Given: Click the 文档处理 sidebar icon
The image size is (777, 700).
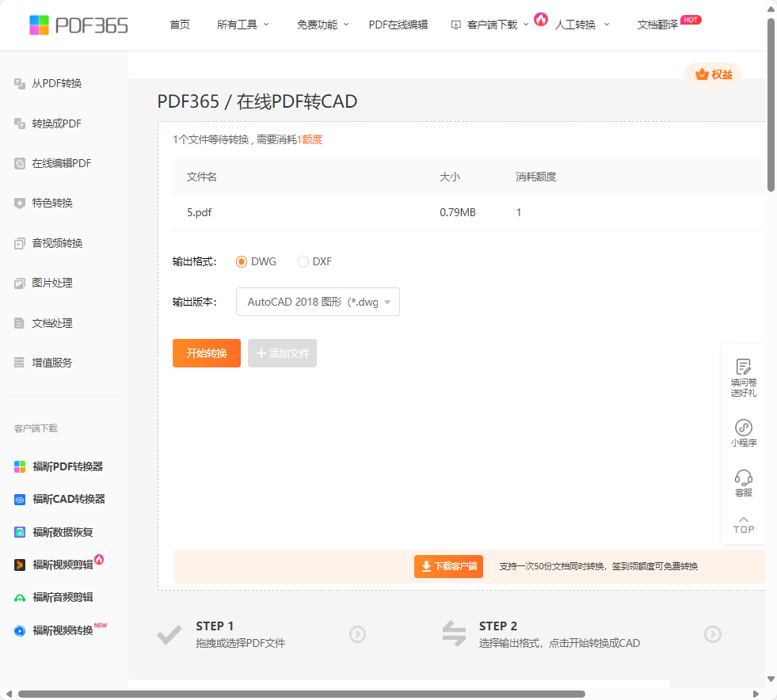Looking at the screenshot, I should [x=20, y=323].
